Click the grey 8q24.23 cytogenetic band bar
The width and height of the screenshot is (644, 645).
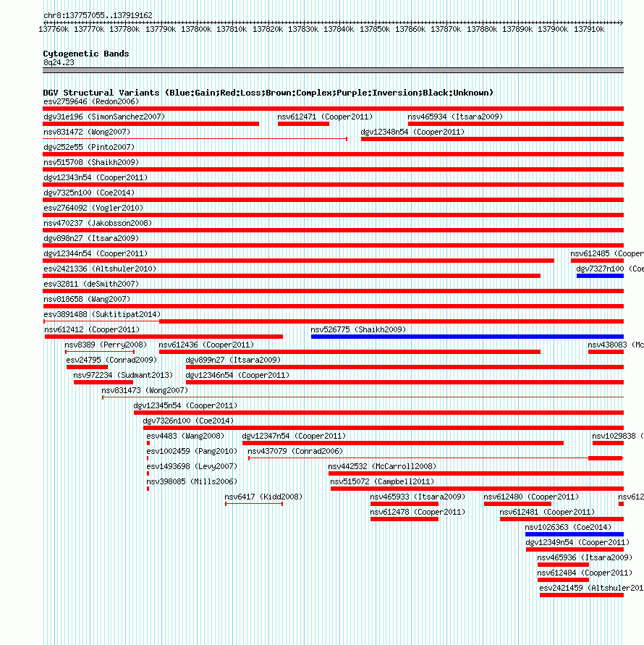[333, 70]
